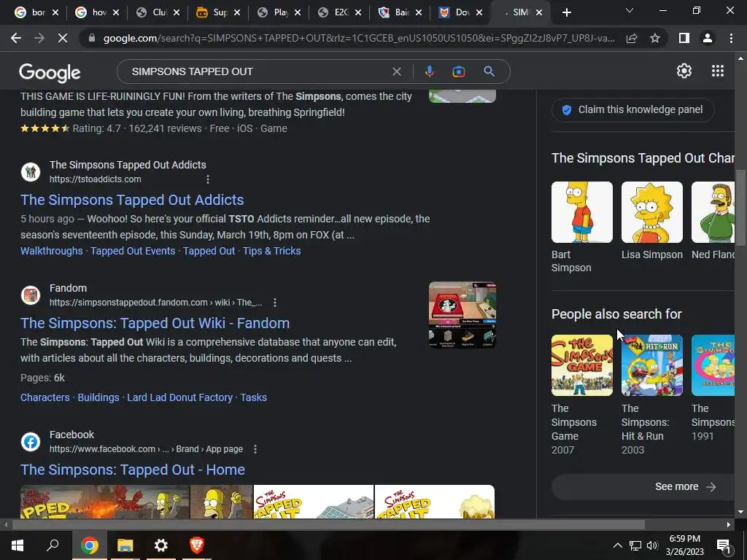Open Tapped Out Wiki Fandom link

pos(155,323)
